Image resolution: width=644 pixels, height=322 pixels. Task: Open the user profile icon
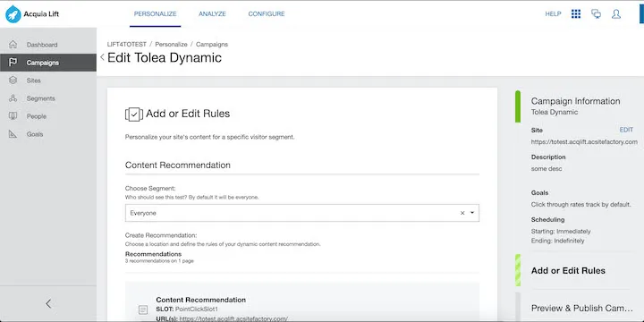(616, 14)
